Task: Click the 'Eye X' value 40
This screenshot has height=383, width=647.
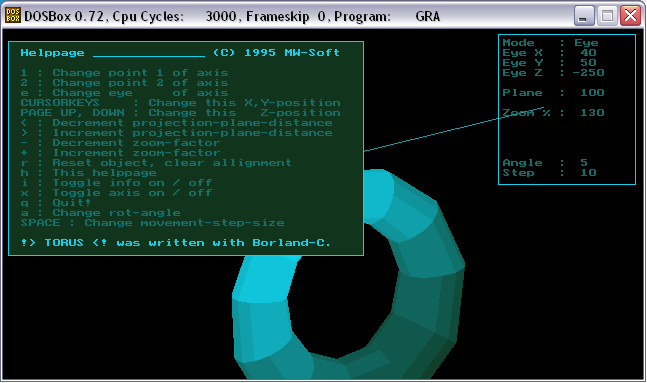Action: [588, 53]
